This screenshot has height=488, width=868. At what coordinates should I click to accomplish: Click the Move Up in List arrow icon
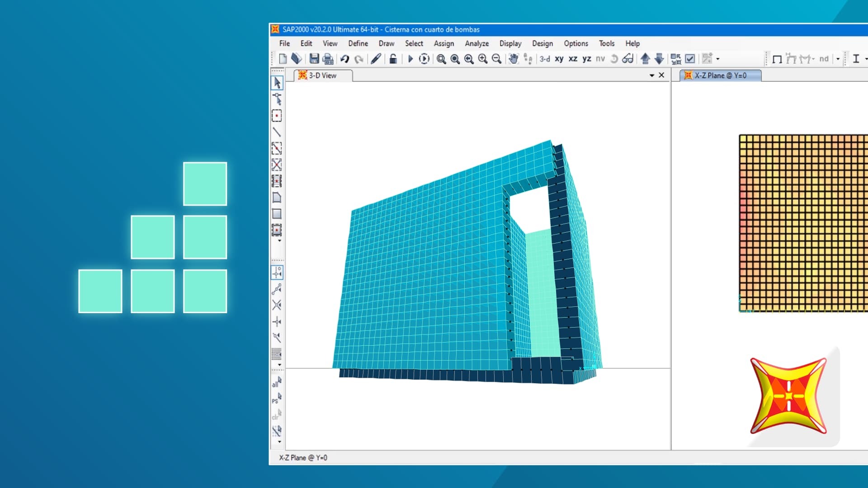tap(645, 59)
